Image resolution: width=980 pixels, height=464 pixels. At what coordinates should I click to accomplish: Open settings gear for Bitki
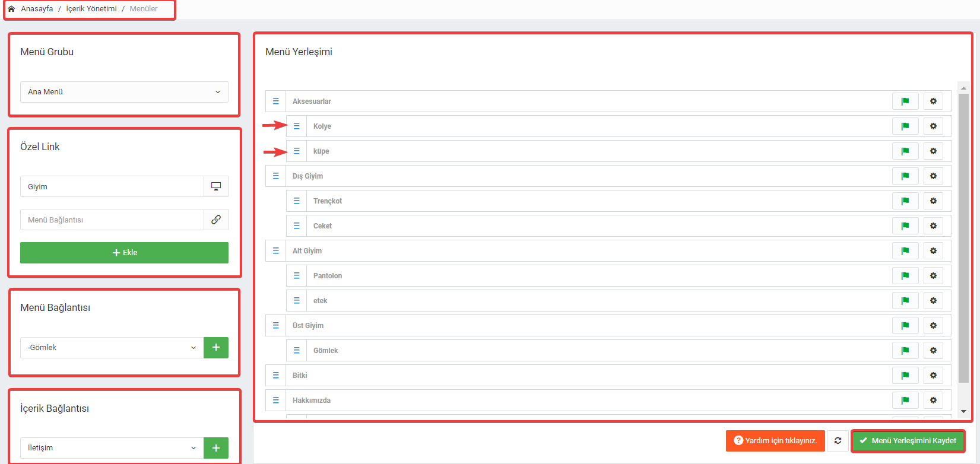click(933, 376)
